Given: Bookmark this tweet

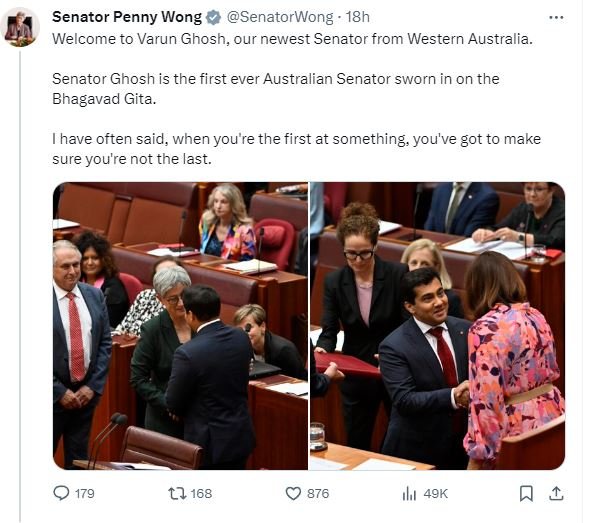Looking at the screenshot, I should pyautogui.click(x=526, y=493).
